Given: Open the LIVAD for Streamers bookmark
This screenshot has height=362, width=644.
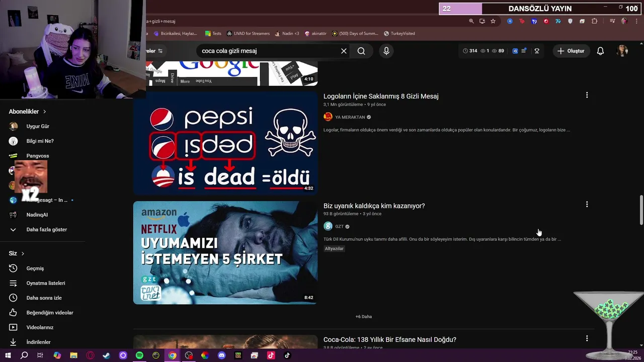Looking at the screenshot, I should coord(248,34).
